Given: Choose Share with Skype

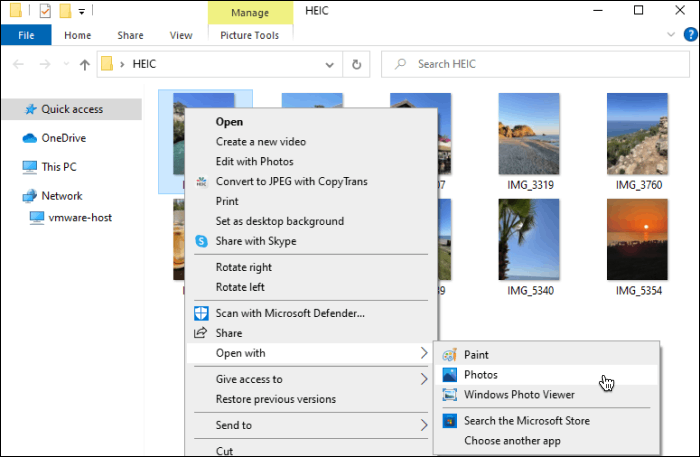Looking at the screenshot, I should tap(311, 241).
